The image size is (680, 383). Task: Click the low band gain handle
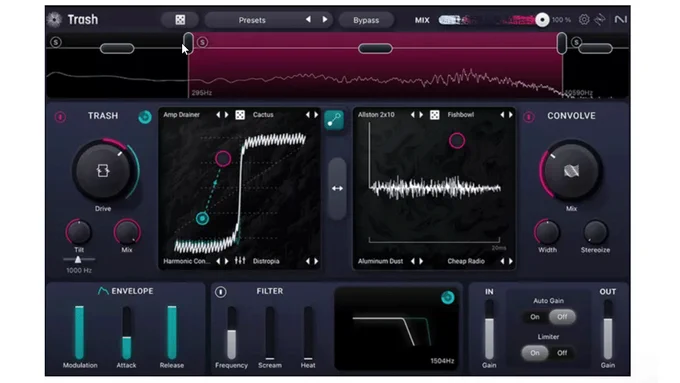tap(117, 49)
